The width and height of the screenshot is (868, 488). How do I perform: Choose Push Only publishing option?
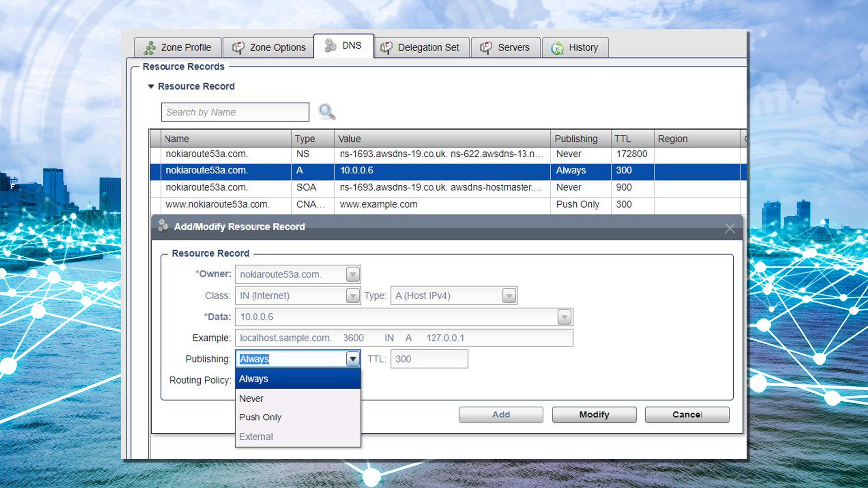260,417
